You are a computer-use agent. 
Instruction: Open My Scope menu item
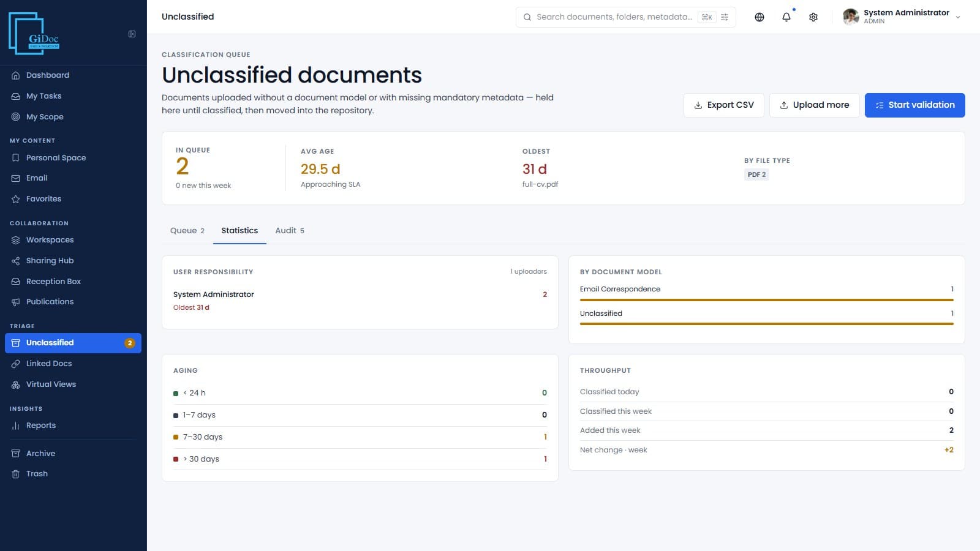[x=73, y=117]
